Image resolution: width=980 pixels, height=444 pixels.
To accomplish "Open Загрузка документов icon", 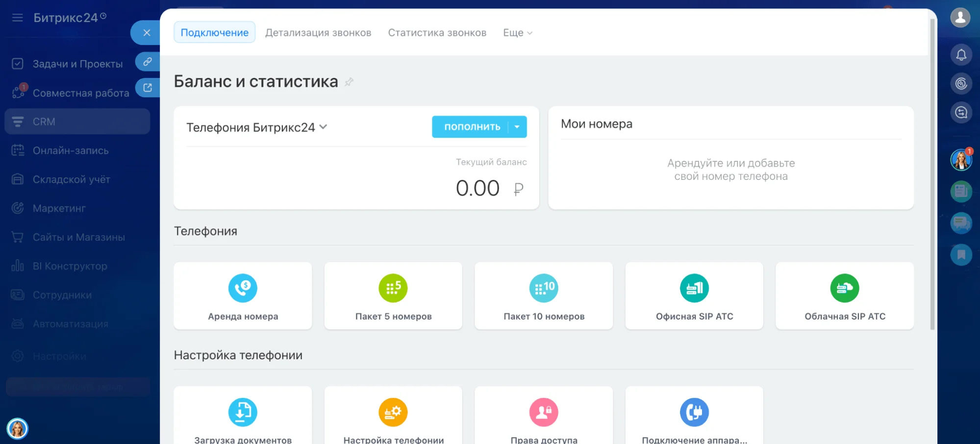I will [243, 412].
